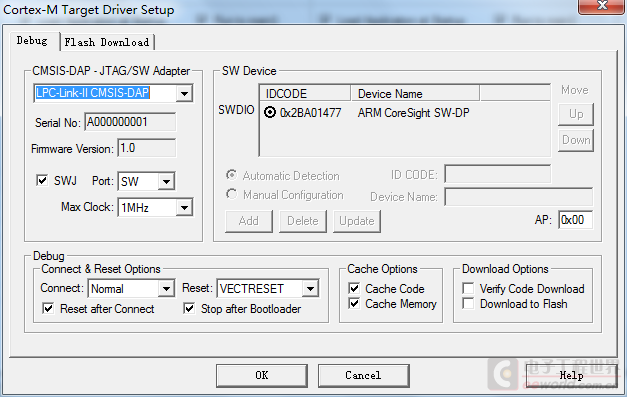Toggle Stop after Bootloader checkbox

[189, 308]
